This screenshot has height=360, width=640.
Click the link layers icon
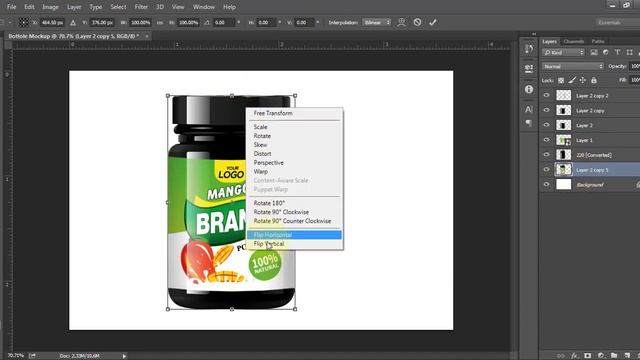point(561,356)
